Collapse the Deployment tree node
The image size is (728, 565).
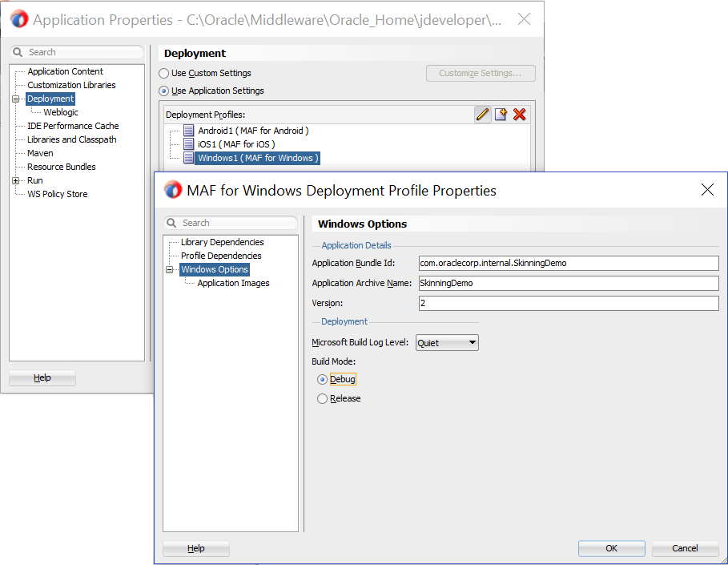tap(16, 99)
